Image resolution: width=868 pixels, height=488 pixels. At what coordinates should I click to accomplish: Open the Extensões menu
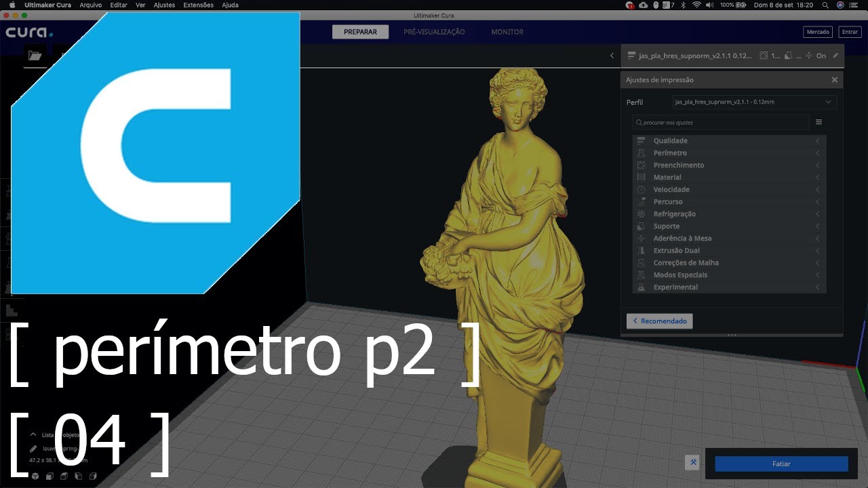pos(198,5)
